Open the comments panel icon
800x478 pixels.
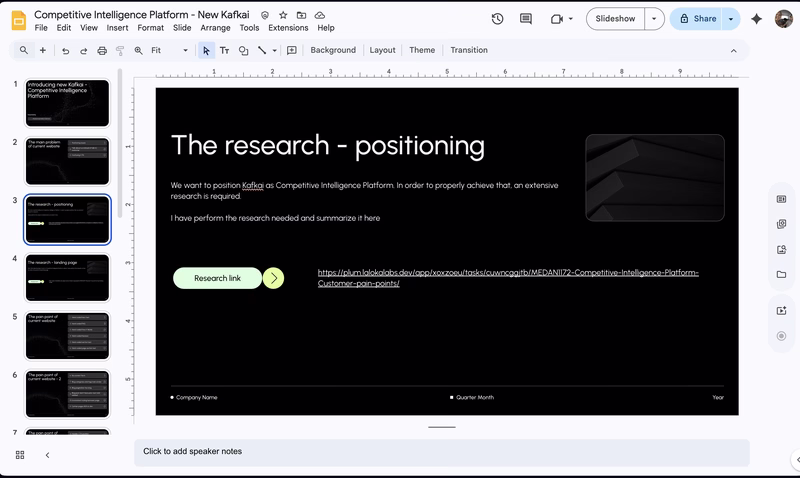tap(526, 19)
